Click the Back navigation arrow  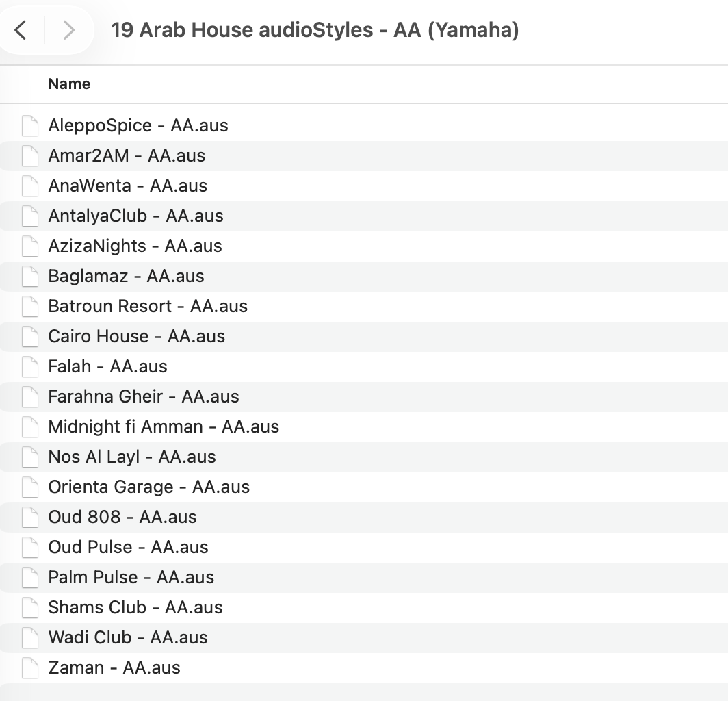click(21, 30)
